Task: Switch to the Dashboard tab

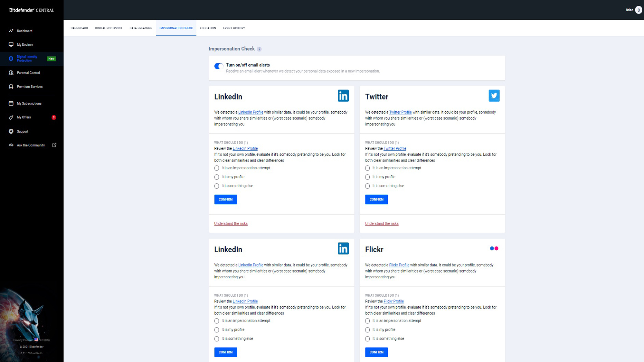Action: click(79, 28)
